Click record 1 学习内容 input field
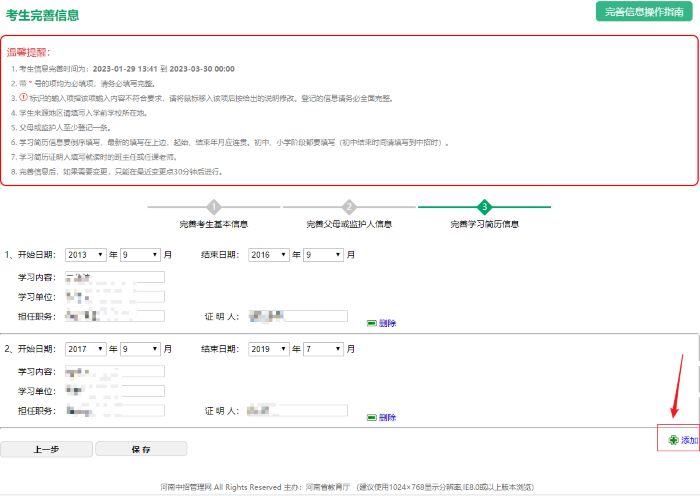700x496 pixels. point(115,277)
